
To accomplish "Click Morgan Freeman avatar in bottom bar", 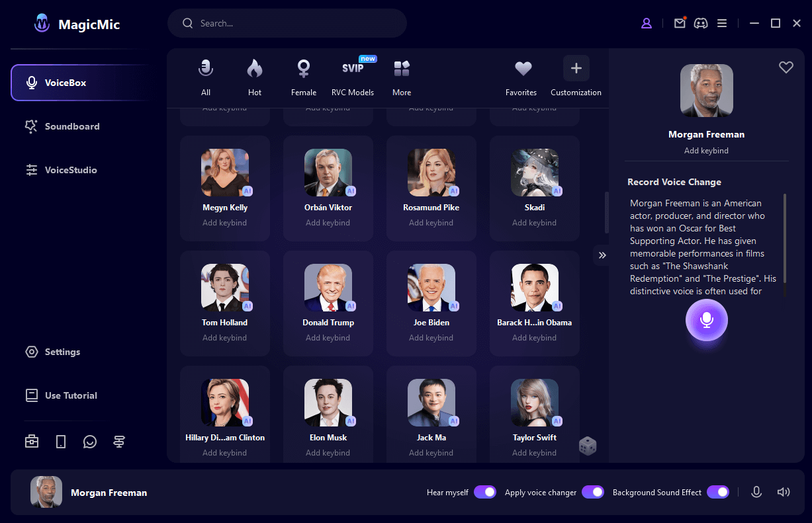I will pos(46,492).
